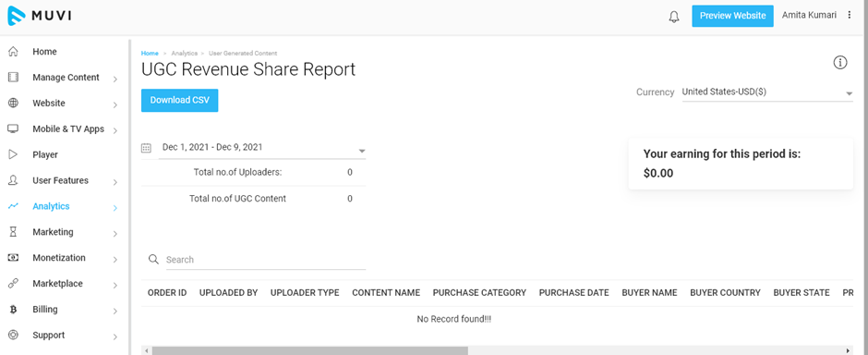Click the Analytics breadcrumb
Image resolution: width=868 pixels, height=355 pixels.
pyautogui.click(x=185, y=54)
